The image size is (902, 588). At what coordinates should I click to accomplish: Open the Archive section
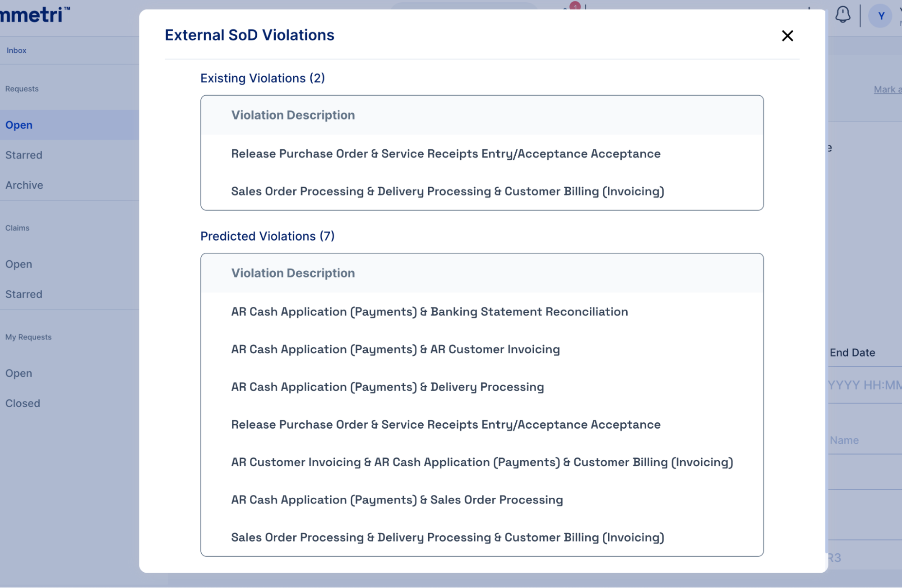(24, 185)
